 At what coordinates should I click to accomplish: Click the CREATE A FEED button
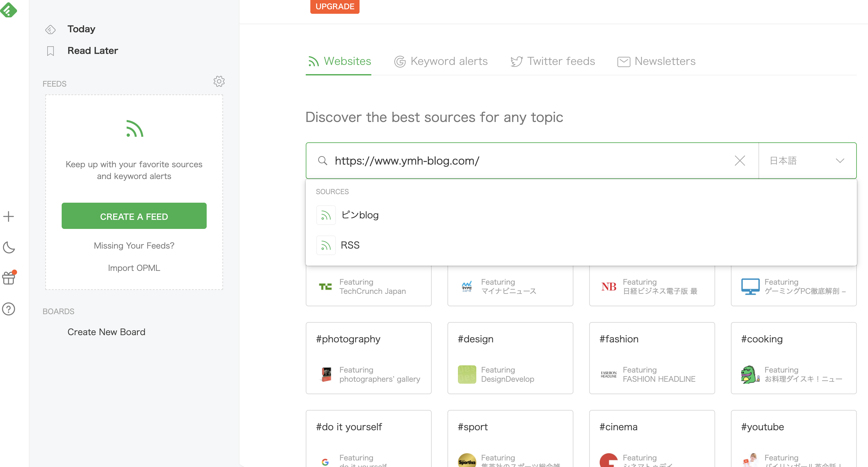(x=134, y=216)
